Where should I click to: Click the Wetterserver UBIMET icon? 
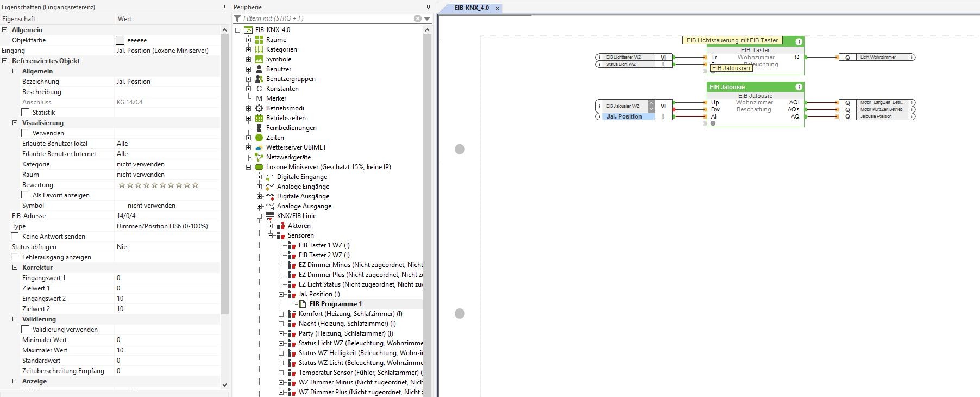click(259, 147)
